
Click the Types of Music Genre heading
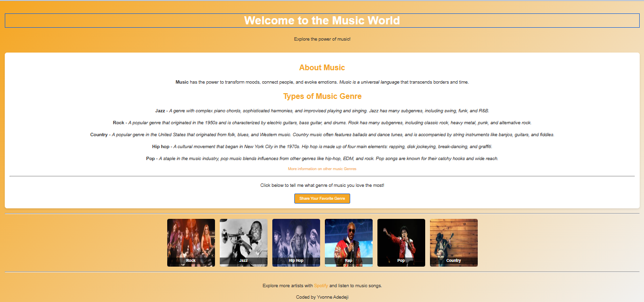[x=322, y=96]
